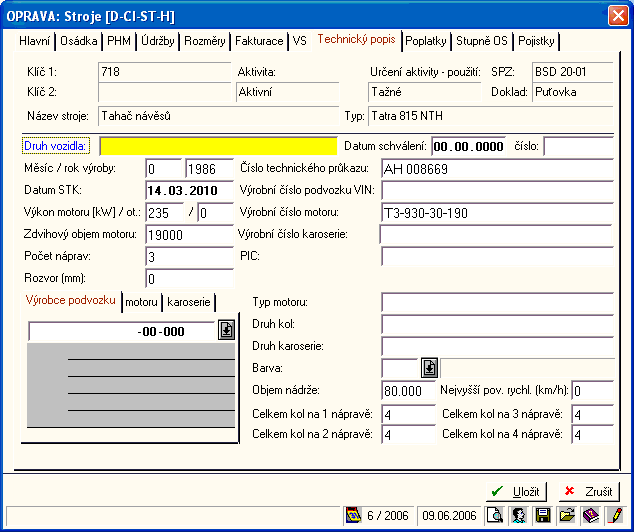Click the Barva code field
This screenshot has height=532, width=634.
coord(400,368)
